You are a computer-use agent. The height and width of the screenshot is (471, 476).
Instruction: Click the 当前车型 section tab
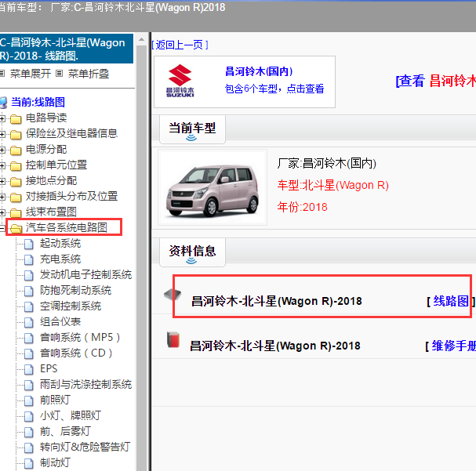[x=192, y=129]
